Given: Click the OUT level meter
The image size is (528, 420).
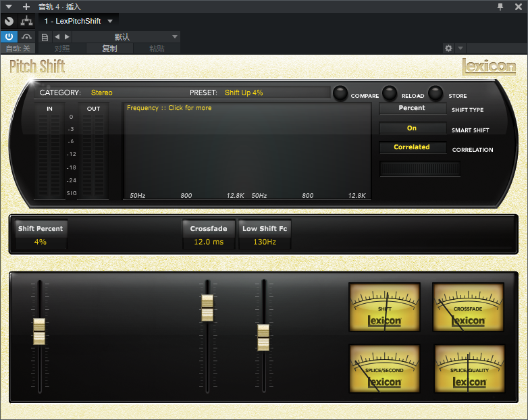Looking at the screenshot, I should click(93, 155).
